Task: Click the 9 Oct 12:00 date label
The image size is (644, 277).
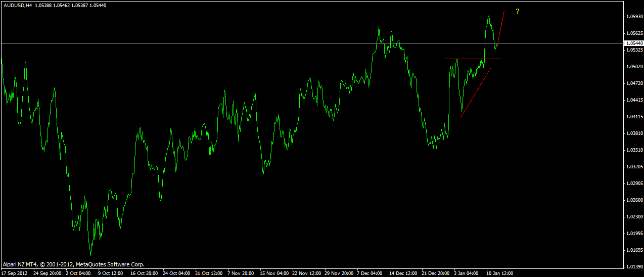Action: point(112,273)
